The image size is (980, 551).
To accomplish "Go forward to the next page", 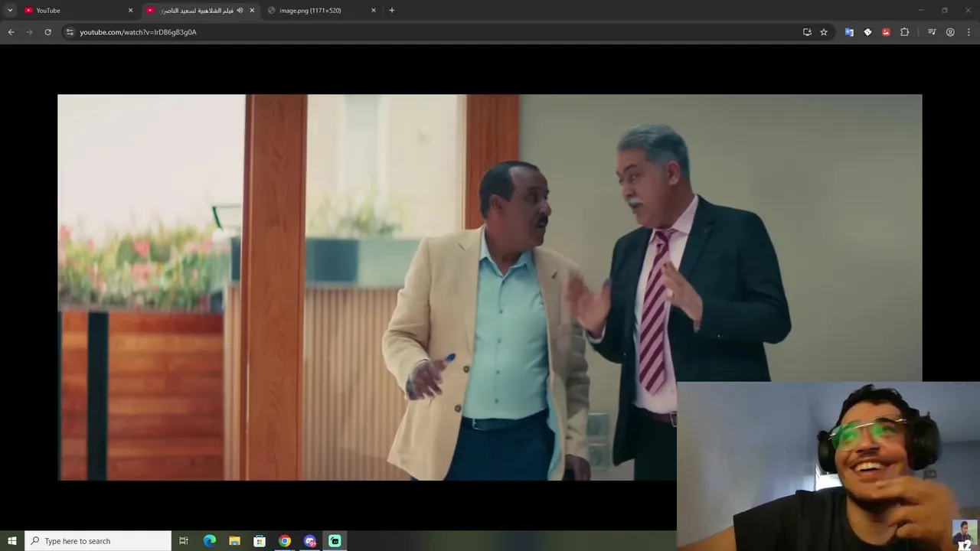I will pos(29,32).
